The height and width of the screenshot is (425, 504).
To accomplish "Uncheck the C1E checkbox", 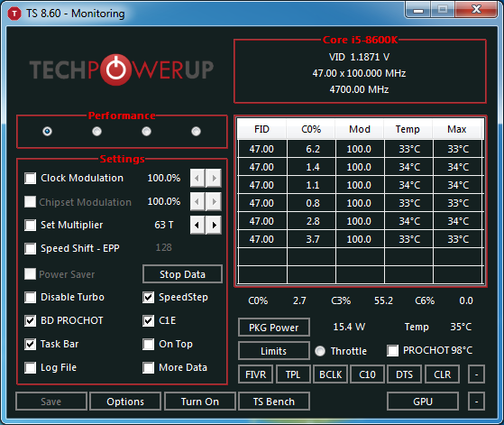I will (x=148, y=320).
